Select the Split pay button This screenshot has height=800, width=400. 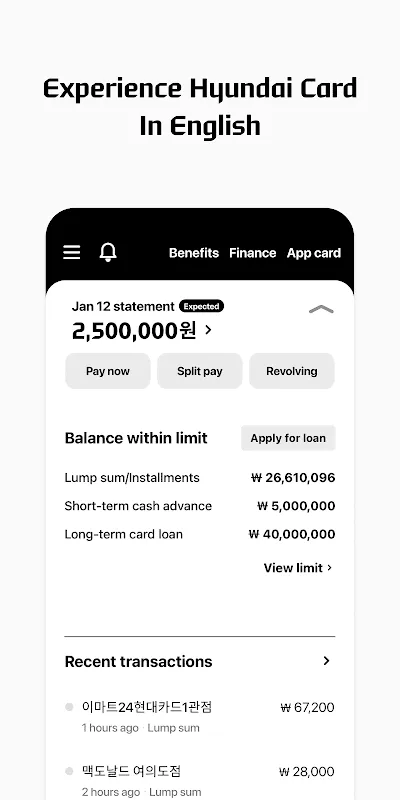pos(199,371)
